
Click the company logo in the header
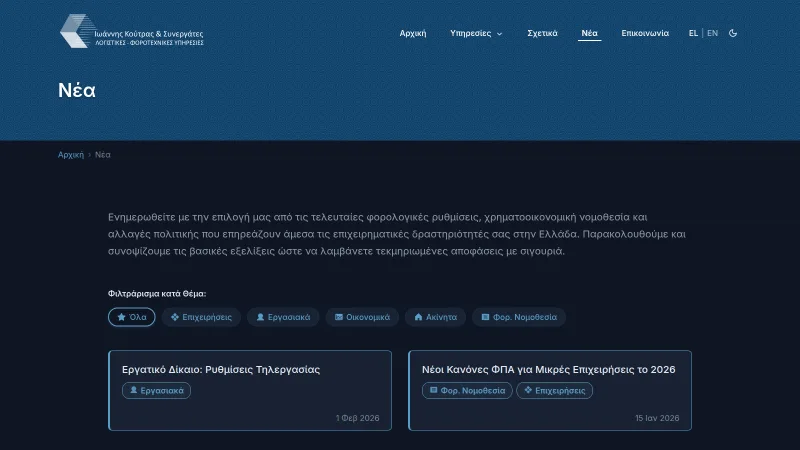click(x=132, y=32)
